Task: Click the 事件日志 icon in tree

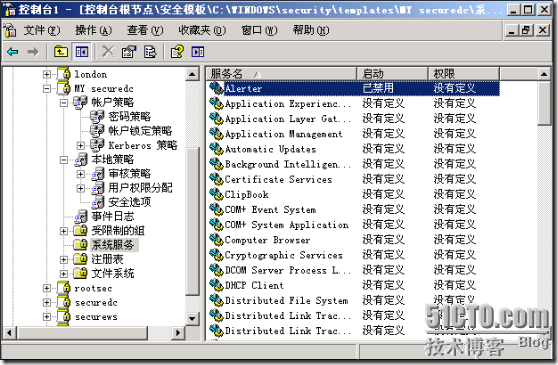Action: coord(81,216)
